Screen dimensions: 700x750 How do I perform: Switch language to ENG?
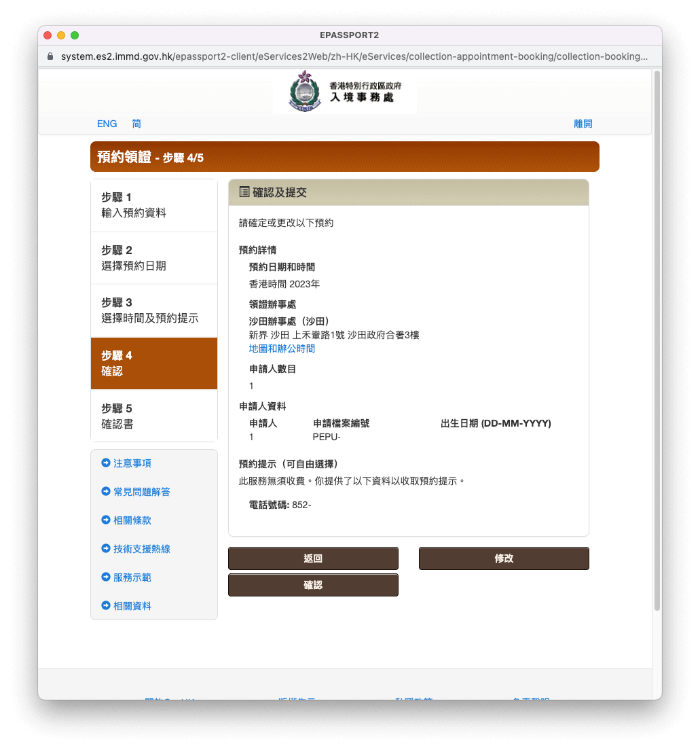tap(107, 124)
